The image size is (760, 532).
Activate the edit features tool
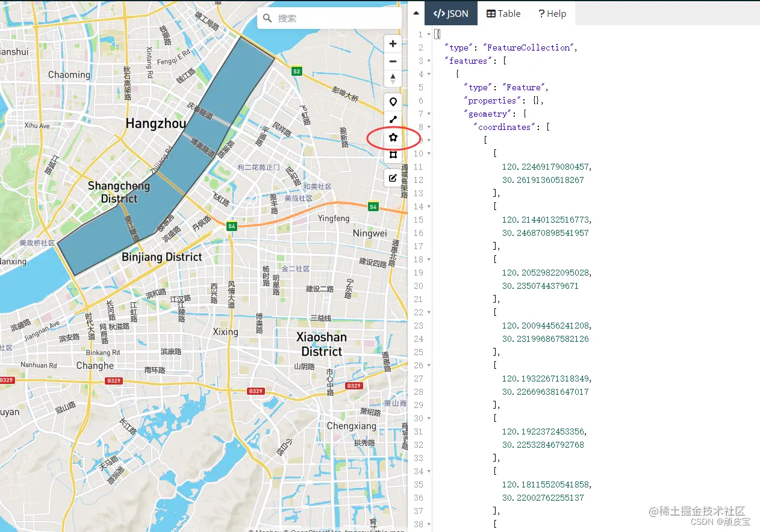pos(393,178)
